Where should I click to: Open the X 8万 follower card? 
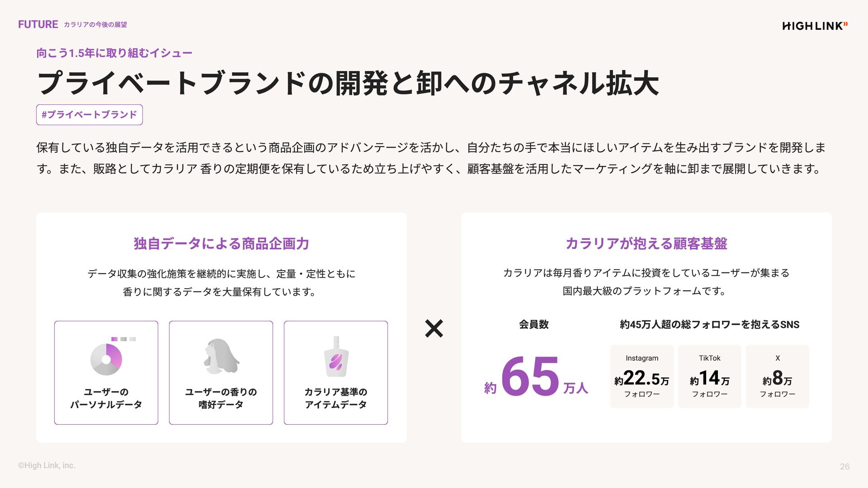coord(778,376)
